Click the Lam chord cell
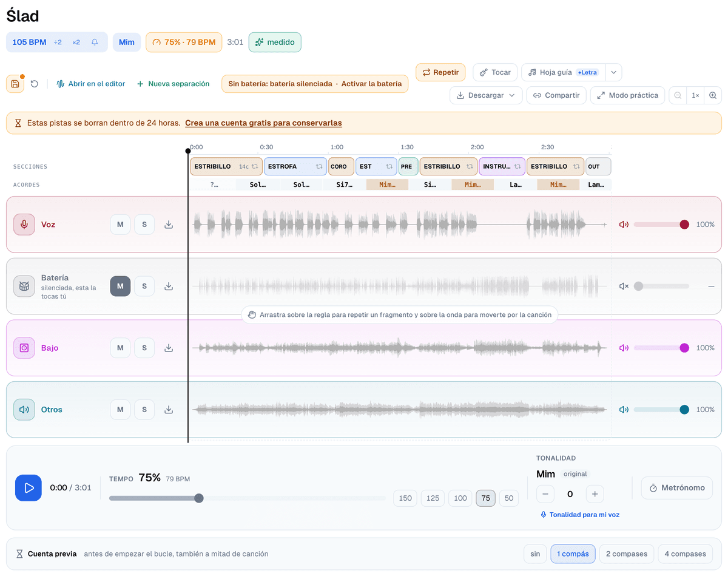This screenshot has height=576, width=728. 596,185
